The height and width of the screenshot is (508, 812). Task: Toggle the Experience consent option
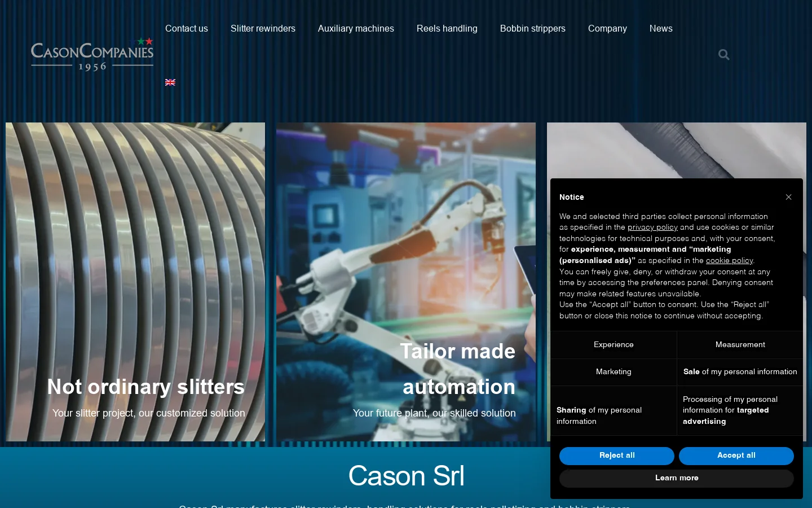tap(614, 345)
